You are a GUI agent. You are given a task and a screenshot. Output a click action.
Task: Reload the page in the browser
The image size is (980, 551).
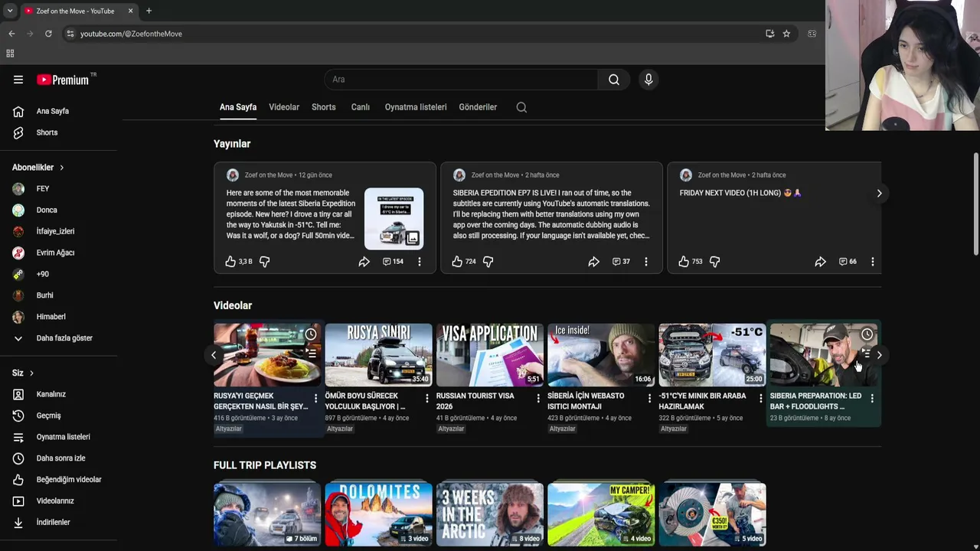tap(48, 34)
